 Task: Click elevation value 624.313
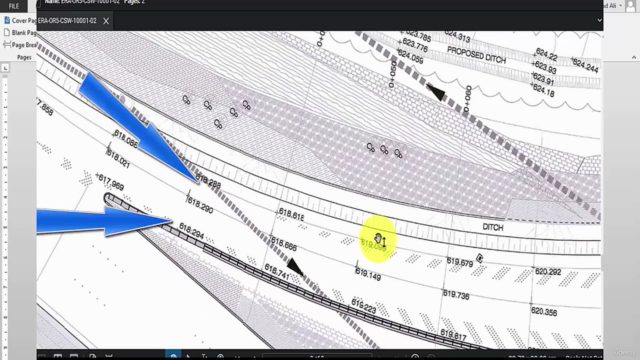(x=457, y=36)
